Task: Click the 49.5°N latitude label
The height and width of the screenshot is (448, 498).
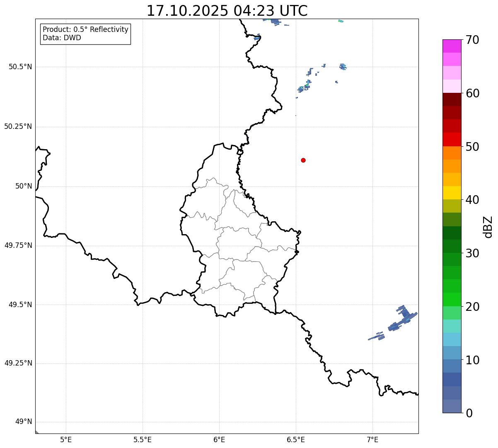Action: [20, 305]
